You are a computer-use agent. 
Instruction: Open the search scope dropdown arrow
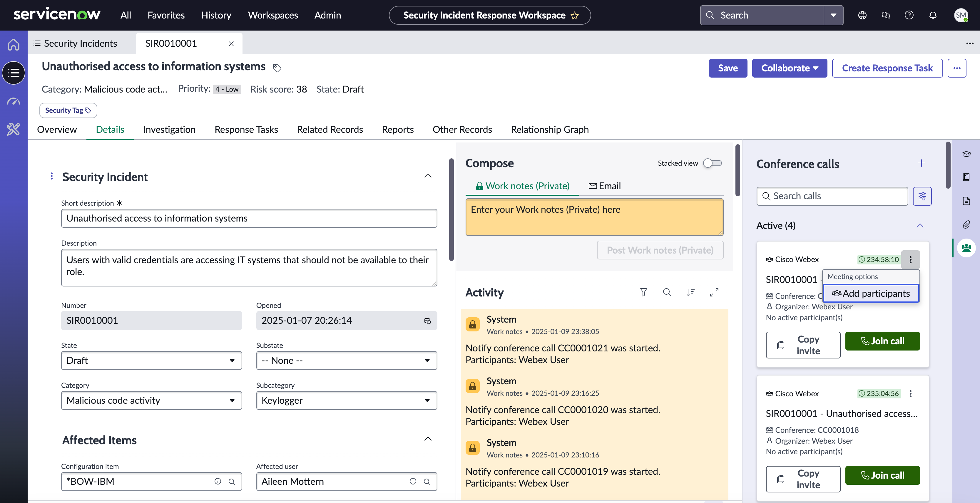834,15
